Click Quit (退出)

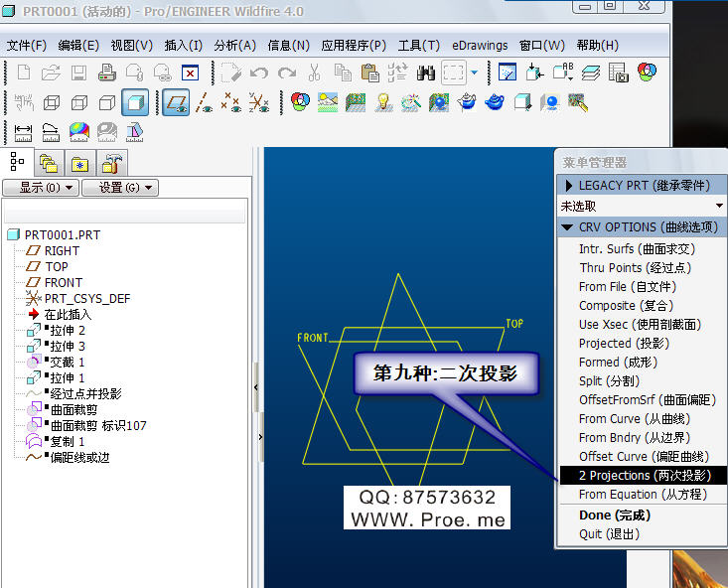tap(609, 534)
